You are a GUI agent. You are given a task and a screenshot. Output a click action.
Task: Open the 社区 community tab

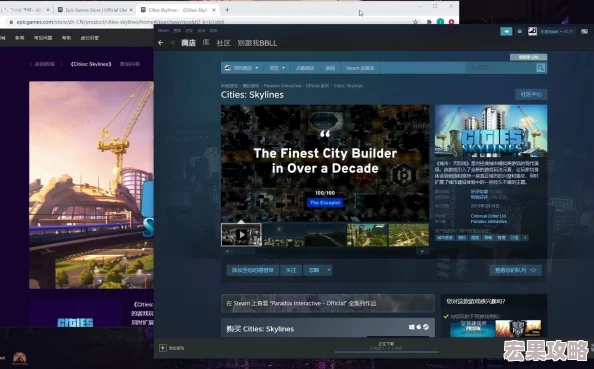(224, 43)
